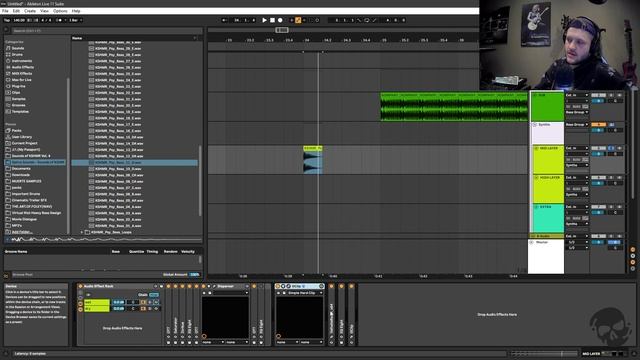
Task: Open the Create menu
Action: click(x=30, y=11)
